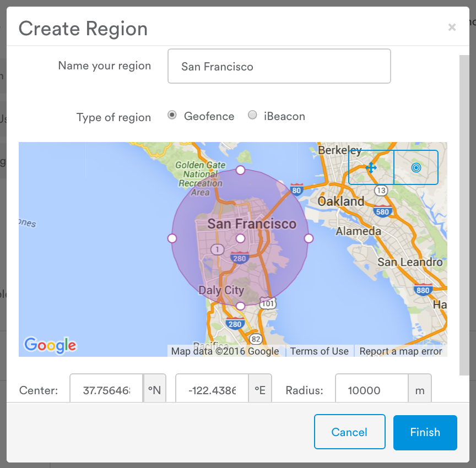The image size is (476, 468).
Task: Click the Berkeley label on the map
Action: pos(340,150)
